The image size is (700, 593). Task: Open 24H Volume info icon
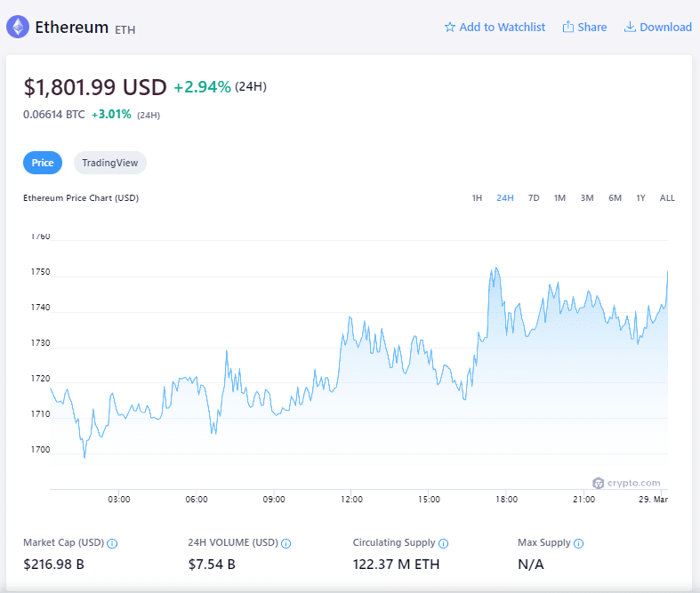tap(286, 543)
